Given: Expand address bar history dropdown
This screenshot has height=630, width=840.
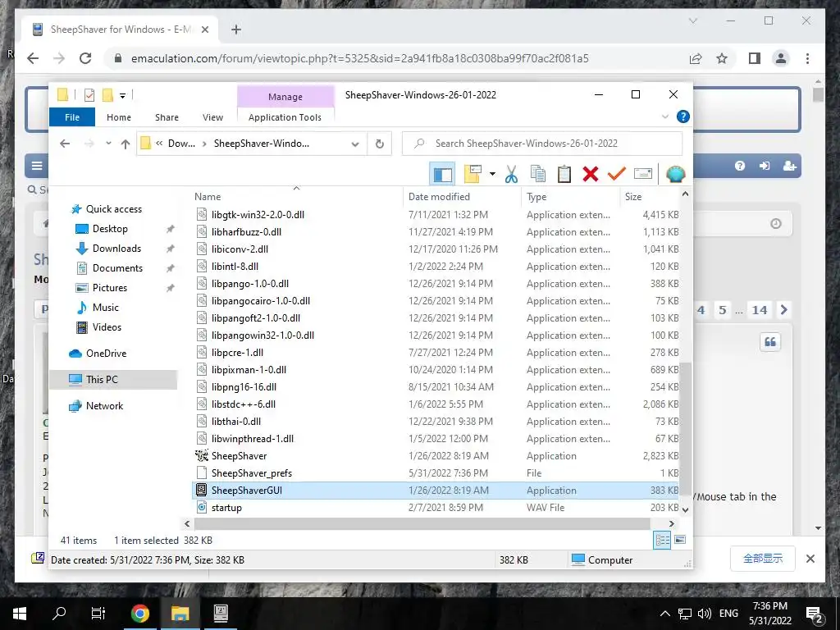Looking at the screenshot, I should pyautogui.click(x=354, y=144).
